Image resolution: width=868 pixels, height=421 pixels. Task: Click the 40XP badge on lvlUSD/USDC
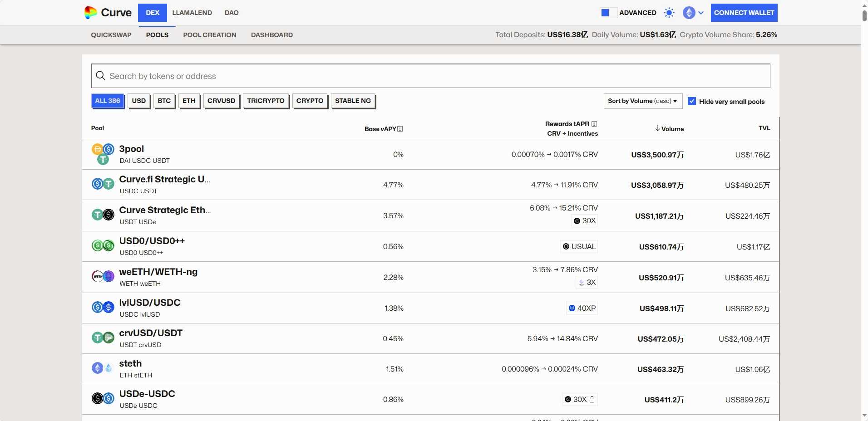coord(582,308)
